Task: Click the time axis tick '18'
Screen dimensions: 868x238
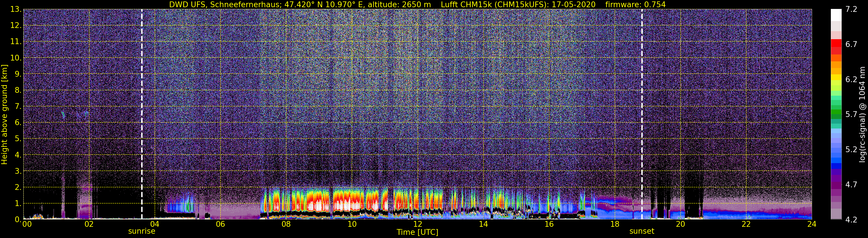Action: 614,224
